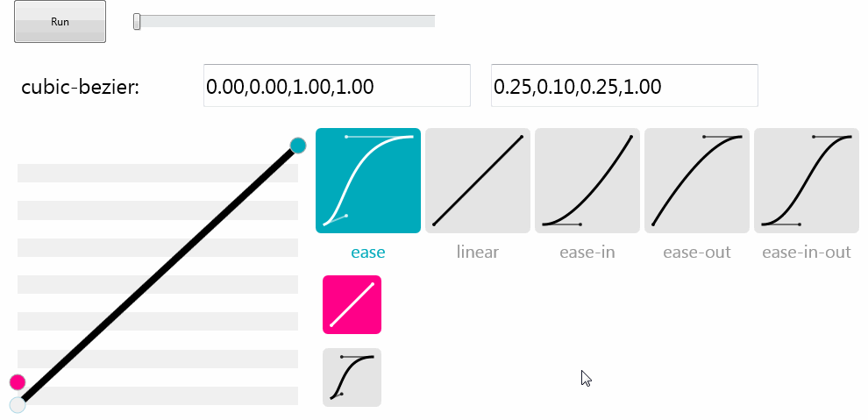Select the ease-in-out curve preset tile
The width and height of the screenshot is (868, 420).
(x=807, y=181)
